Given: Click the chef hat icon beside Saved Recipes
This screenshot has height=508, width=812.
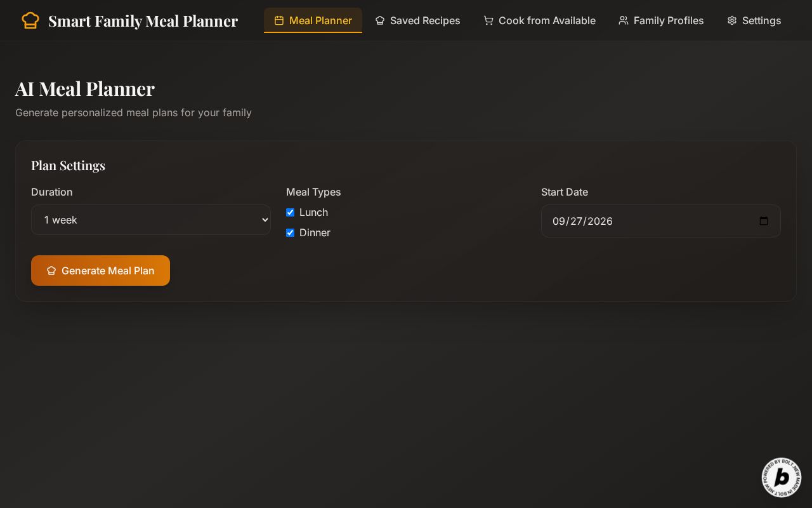Looking at the screenshot, I should point(380,20).
